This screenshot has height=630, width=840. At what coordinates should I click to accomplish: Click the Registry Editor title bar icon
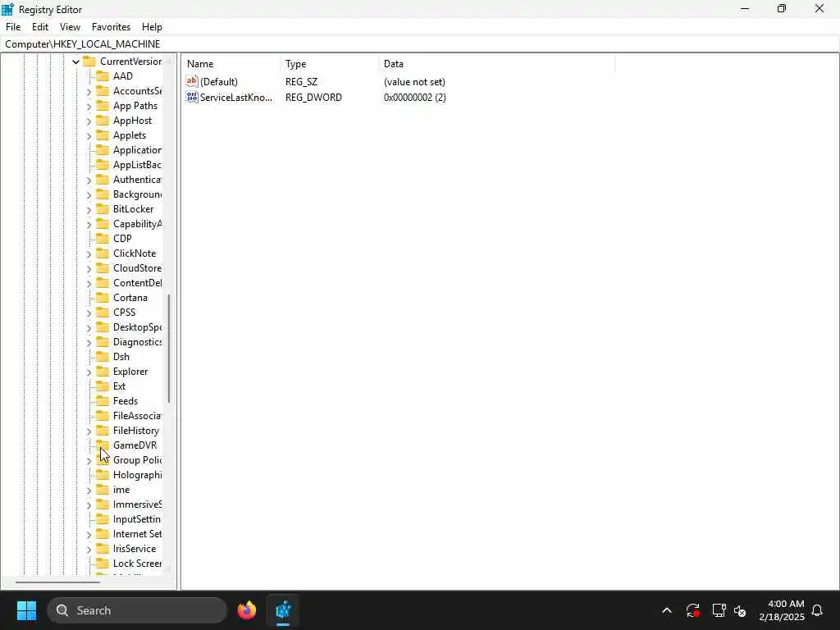8,9
